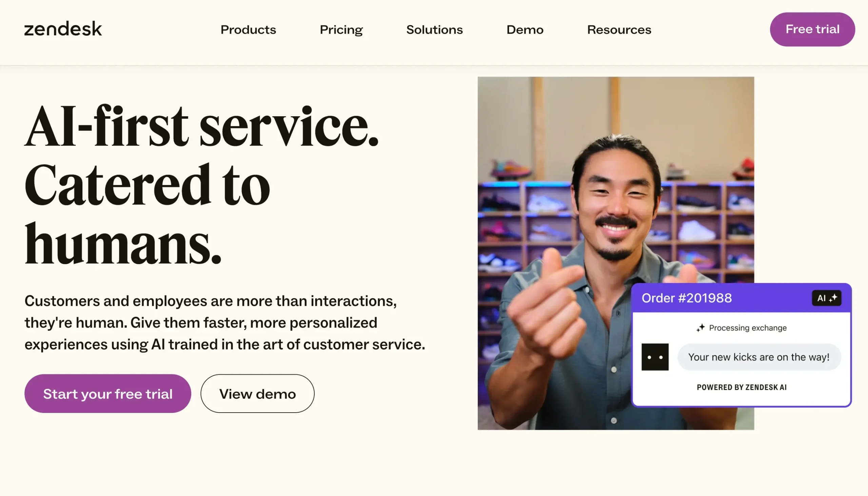Click the Powered by Zendesk AI label
868x496 pixels.
[x=742, y=387]
